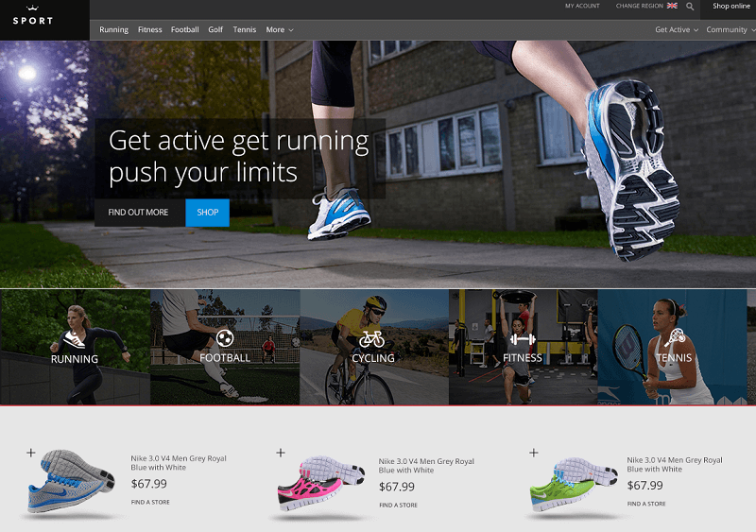Click the My Account link
The width and height of the screenshot is (756, 532).
coord(582,6)
